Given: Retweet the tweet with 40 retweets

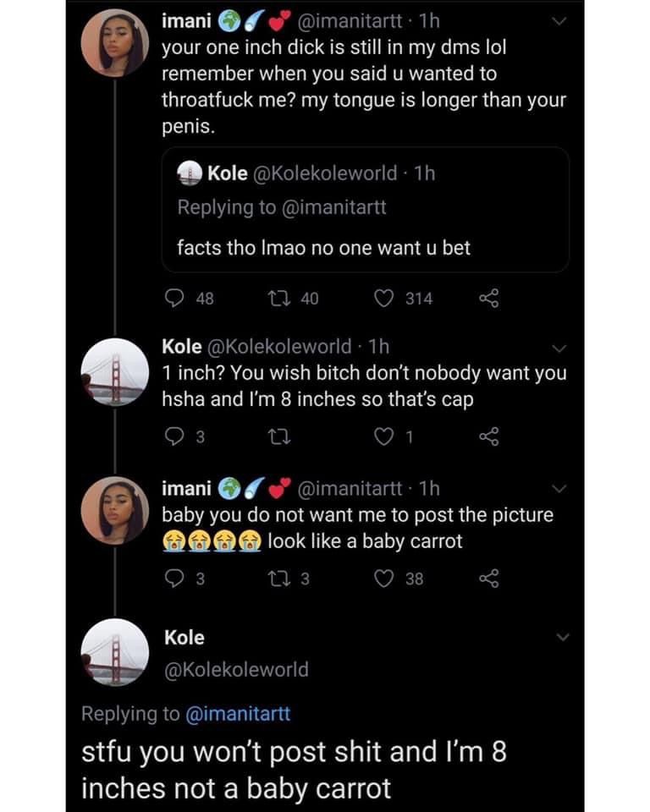Looking at the screenshot, I should (278, 299).
